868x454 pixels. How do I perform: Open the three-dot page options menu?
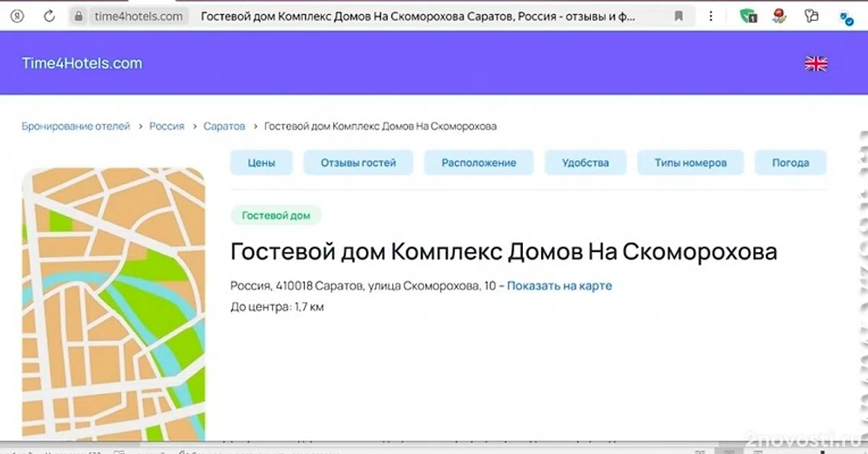pyautogui.click(x=712, y=16)
